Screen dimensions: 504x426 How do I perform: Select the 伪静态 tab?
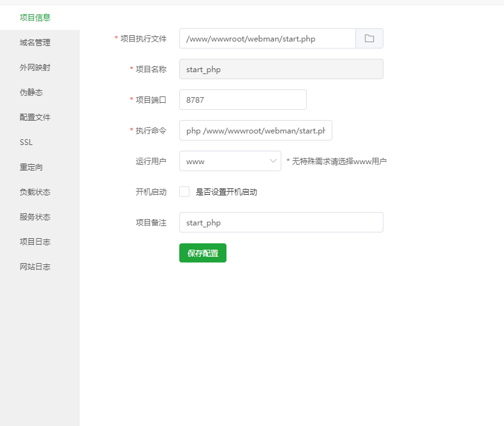pos(31,93)
